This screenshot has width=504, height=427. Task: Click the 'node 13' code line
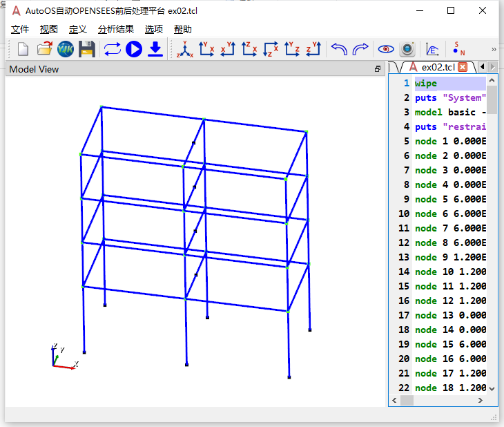[x=450, y=315]
